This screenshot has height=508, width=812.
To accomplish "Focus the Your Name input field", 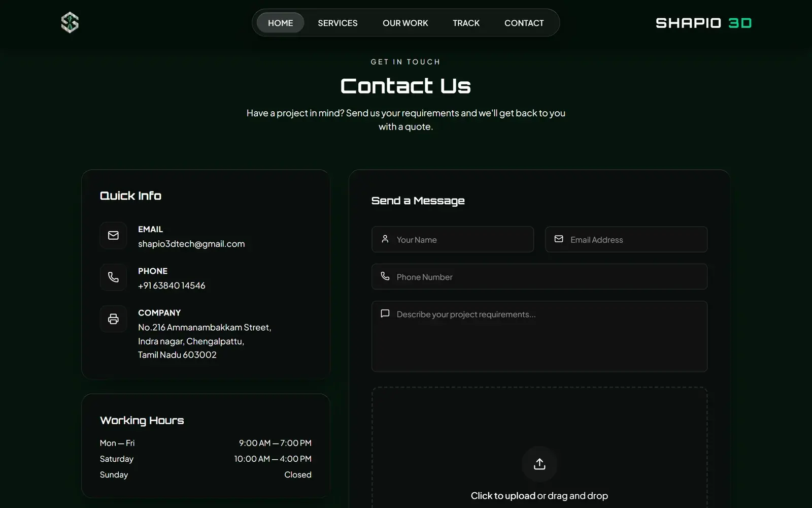I will coord(453,239).
